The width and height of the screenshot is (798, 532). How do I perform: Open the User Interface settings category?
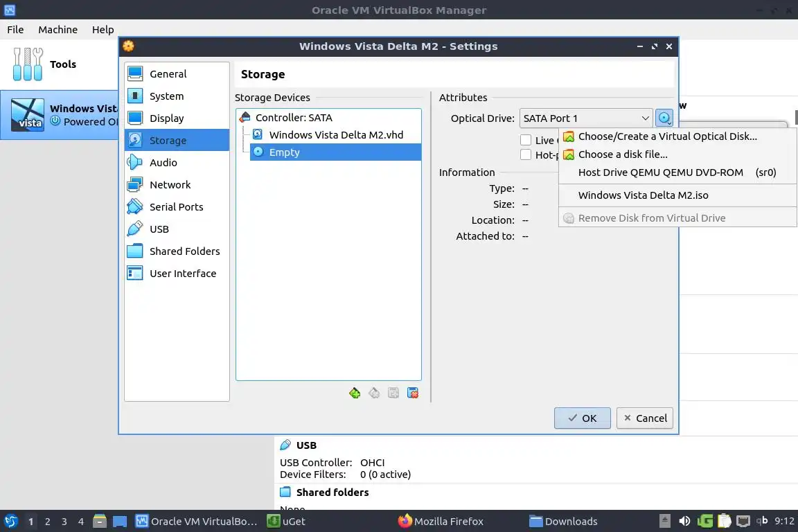tap(177, 274)
